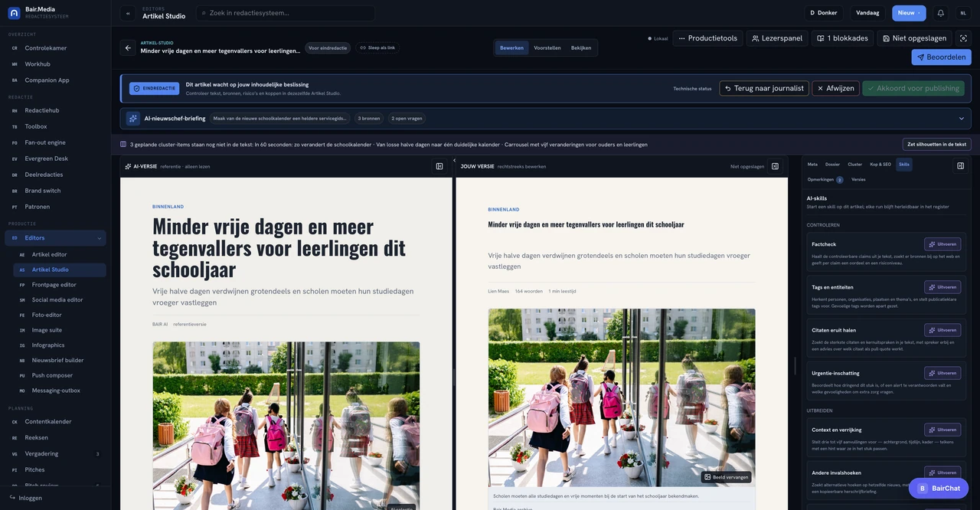Open Frontpage editor in sidebar
The height and width of the screenshot is (510, 980).
click(x=59, y=284)
